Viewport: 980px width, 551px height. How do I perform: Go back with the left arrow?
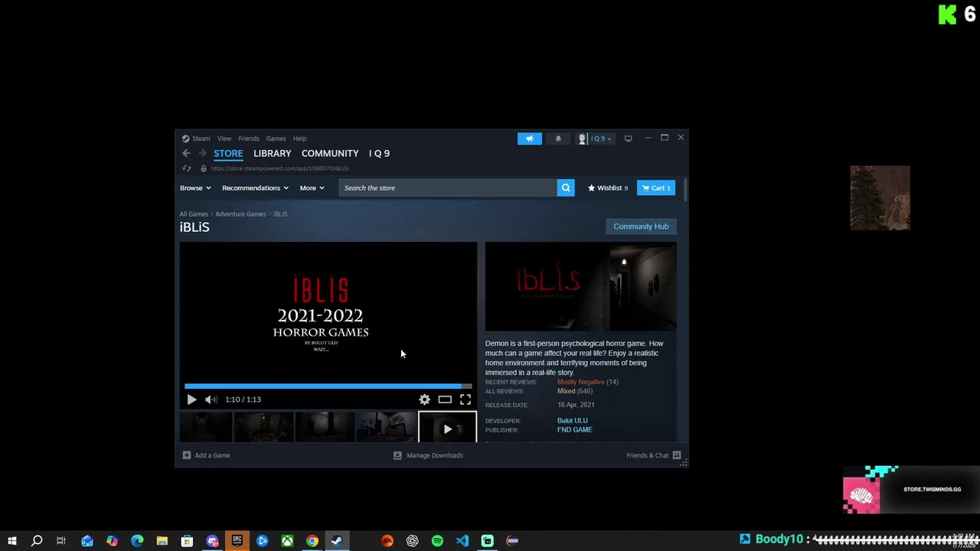186,153
